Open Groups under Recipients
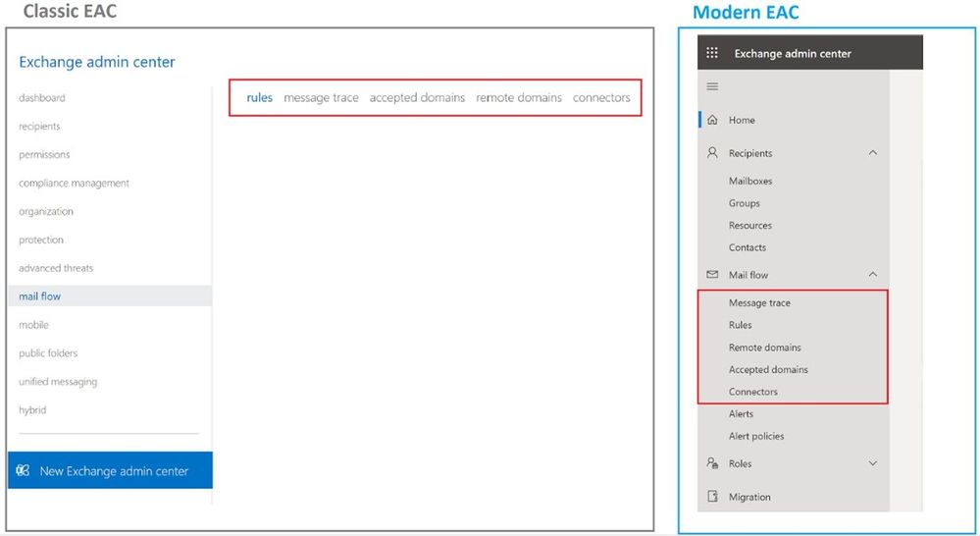Screen dimensions: 980x536 (x=744, y=203)
